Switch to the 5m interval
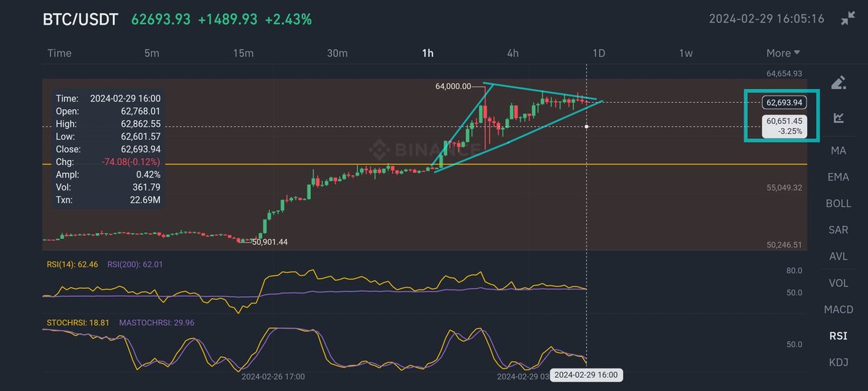This screenshot has width=868, height=391. pos(152,53)
